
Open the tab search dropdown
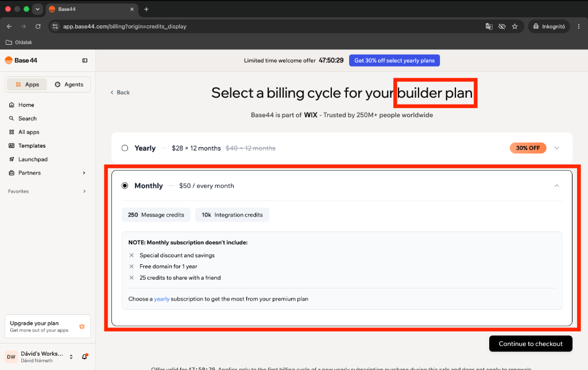(x=37, y=9)
